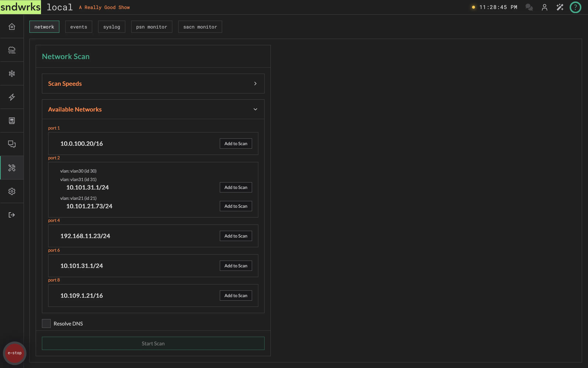Screen dimensions: 588x368
Task: Click 'vlan: vlan31 (id 31)' text
Action: 78,179
